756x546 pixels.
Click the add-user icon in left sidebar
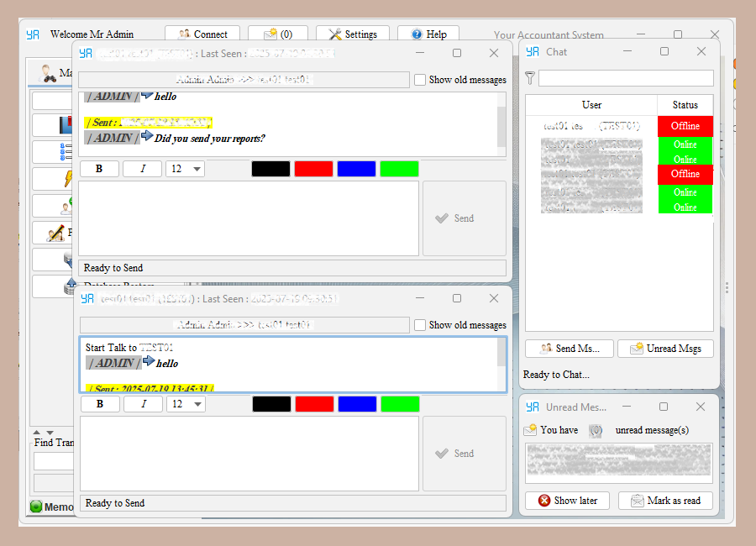point(66,206)
